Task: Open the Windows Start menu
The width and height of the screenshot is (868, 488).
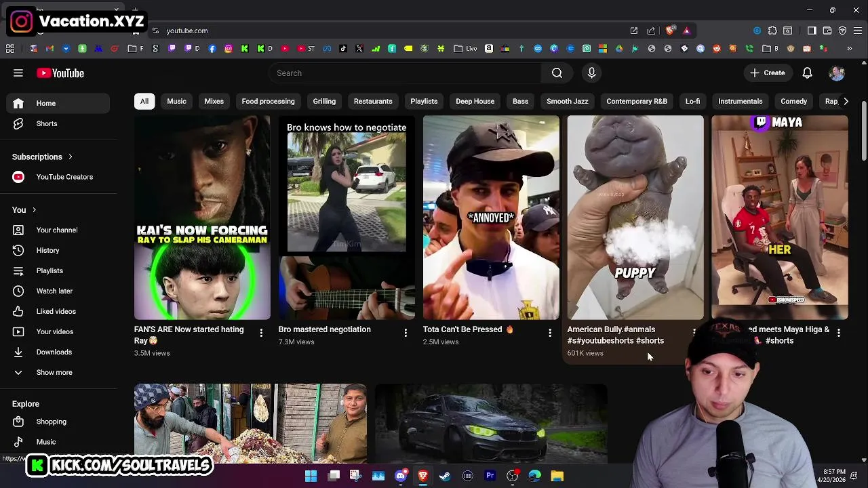Action: point(311,476)
